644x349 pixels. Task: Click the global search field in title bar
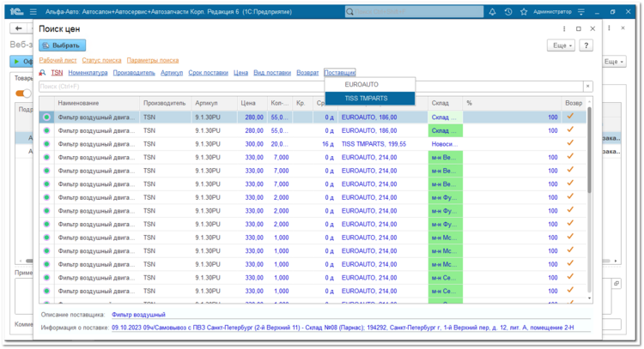[x=414, y=12]
